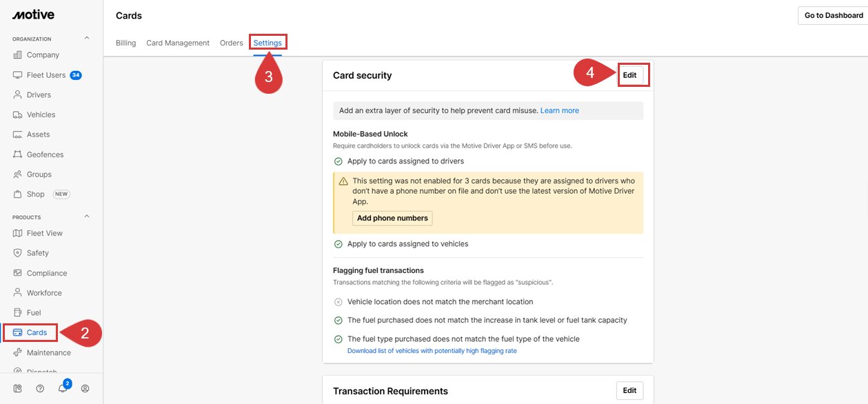This screenshot has height=404, width=868.
Task: Click the check icon for cards assigned to drivers
Action: point(339,161)
